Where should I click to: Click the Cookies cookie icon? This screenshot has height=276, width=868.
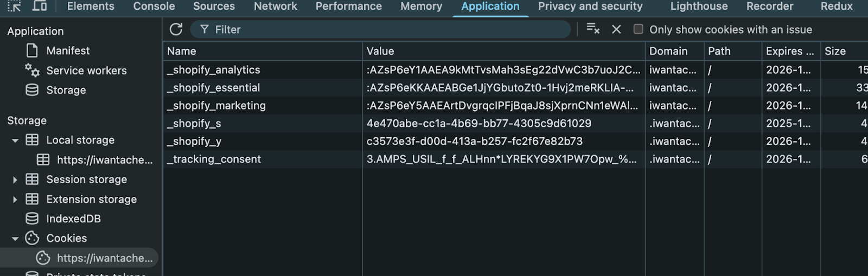pyautogui.click(x=33, y=238)
